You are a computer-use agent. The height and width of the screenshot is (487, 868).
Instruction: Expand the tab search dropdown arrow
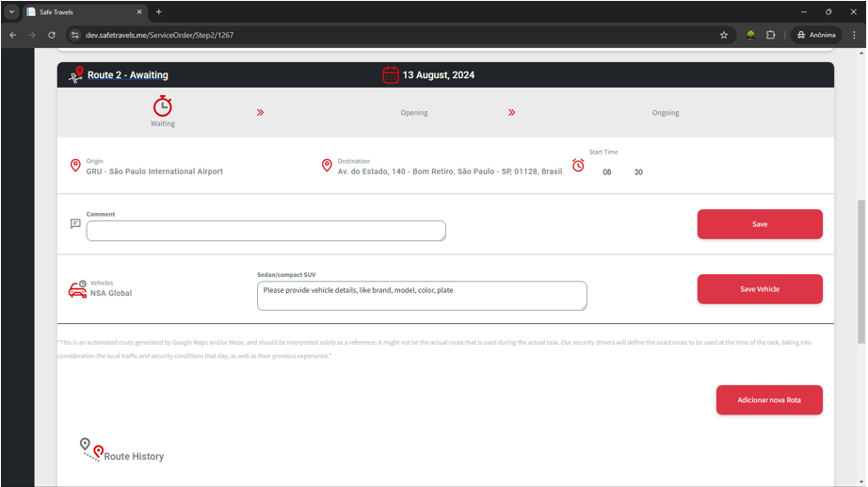pyautogui.click(x=12, y=12)
